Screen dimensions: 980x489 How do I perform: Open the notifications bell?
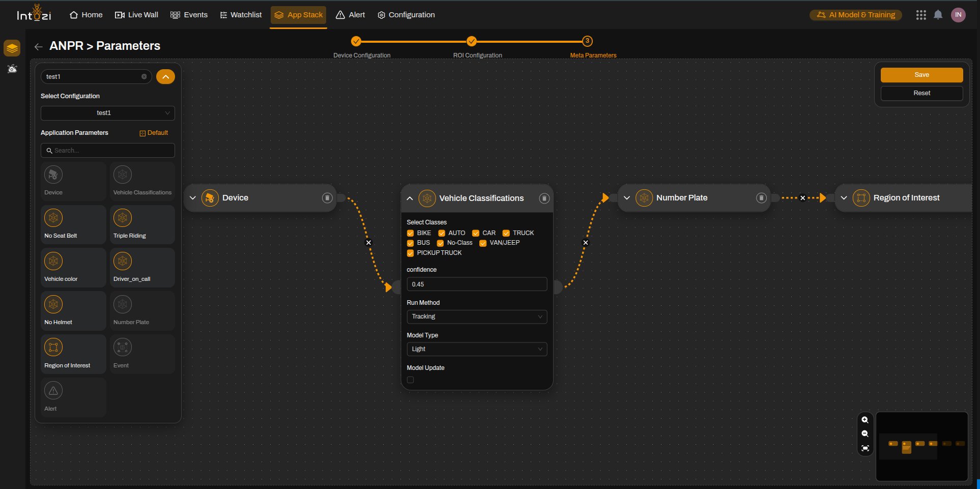(x=938, y=15)
